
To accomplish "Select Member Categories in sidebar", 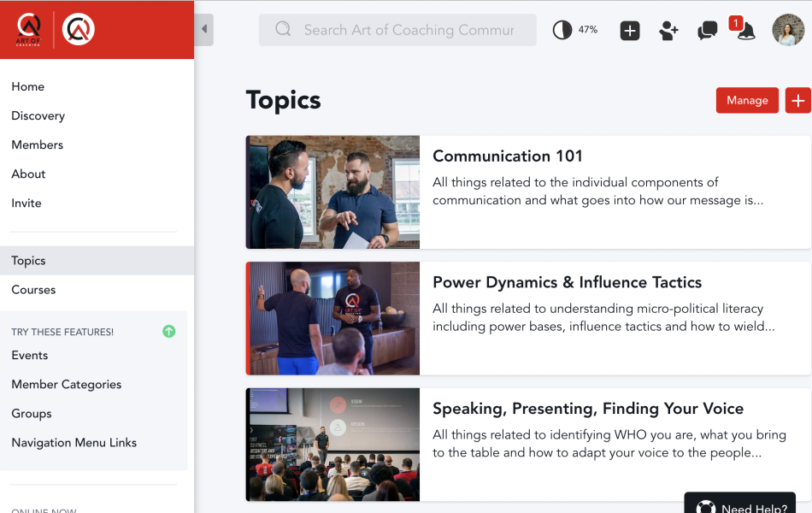I will 66,385.
